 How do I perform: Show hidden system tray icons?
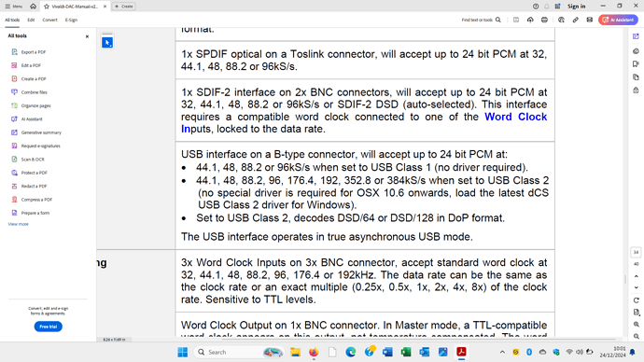(502, 352)
